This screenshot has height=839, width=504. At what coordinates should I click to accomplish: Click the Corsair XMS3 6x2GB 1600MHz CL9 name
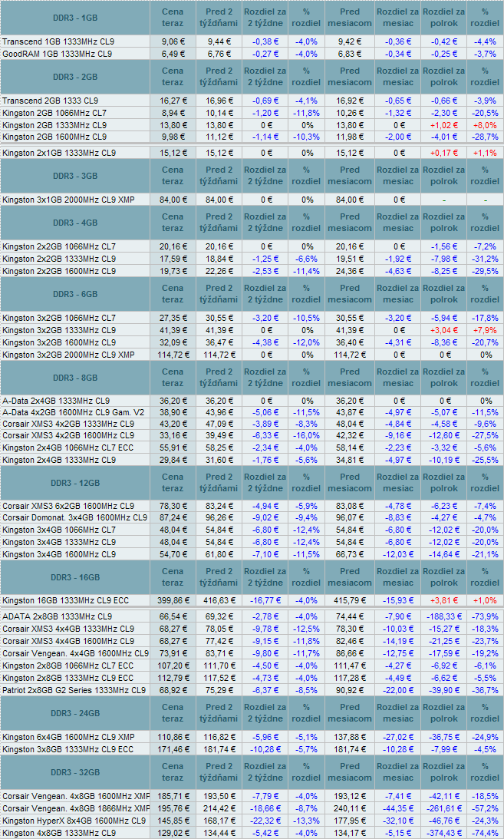[x=68, y=506]
